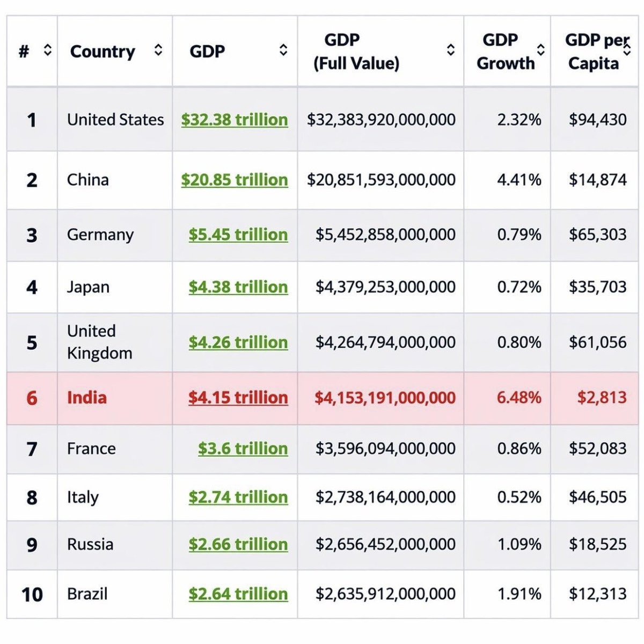Click Russia's $2.66 trillion link
The width and height of the screenshot is (644, 644).
pos(238,545)
